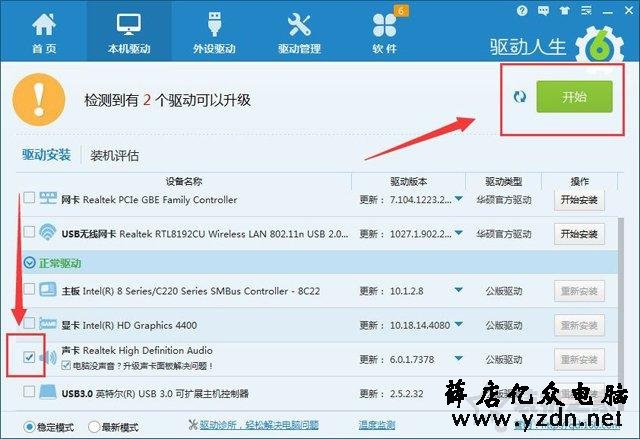This screenshot has width=640, height=439.
Task: Click 重新安装 for Intel HD Graphics 4400
Action: coord(579,326)
